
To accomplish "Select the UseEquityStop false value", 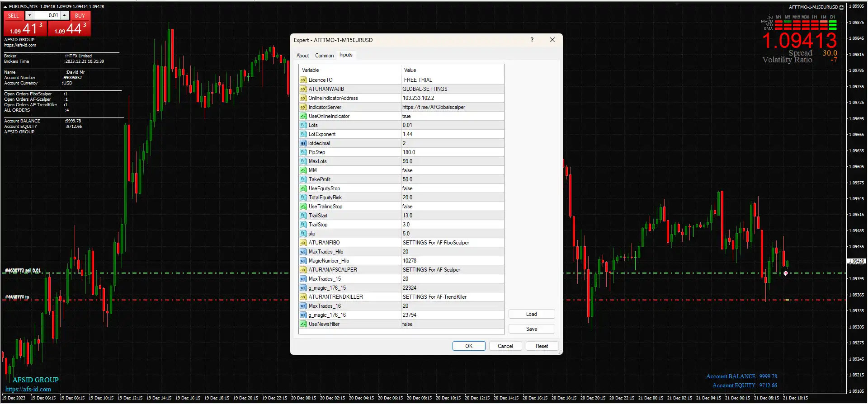I will coord(452,188).
